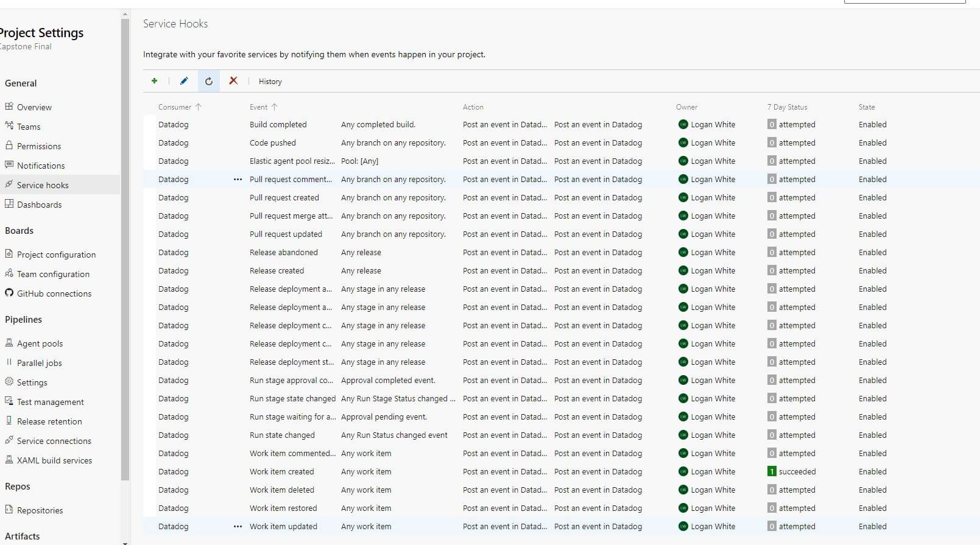This screenshot has height=545, width=980.
Task: Click the Service hooks icon in the sidebar
Action: pyautogui.click(x=9, y=185)
